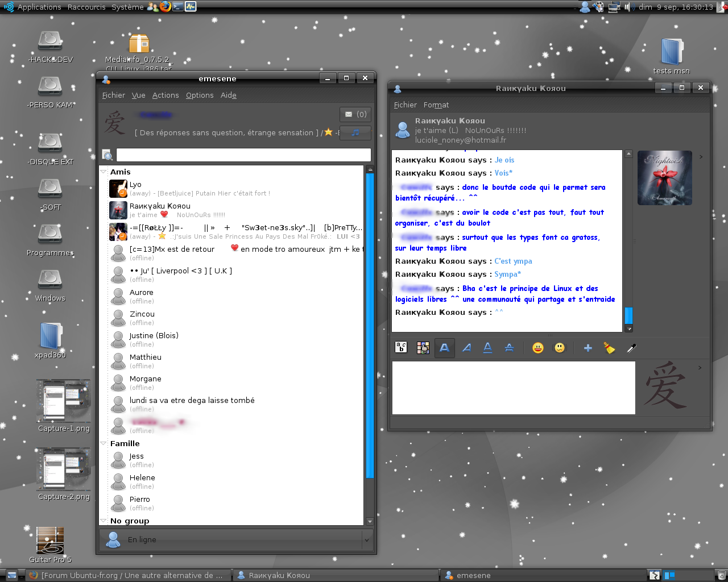Toggle italic text formatting
This screenshot has height=582, width=728.
(466, 348)
